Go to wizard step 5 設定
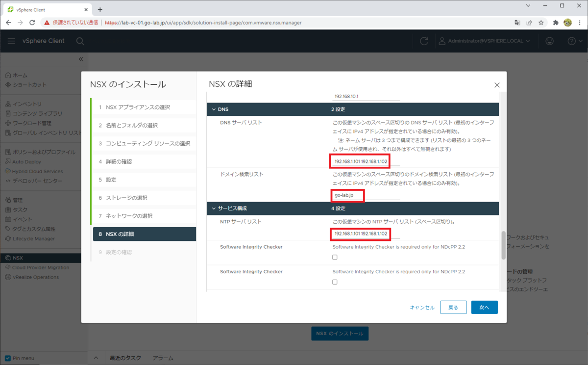The height and width of the screenshot is (365, 588). [x=144, y=180]
